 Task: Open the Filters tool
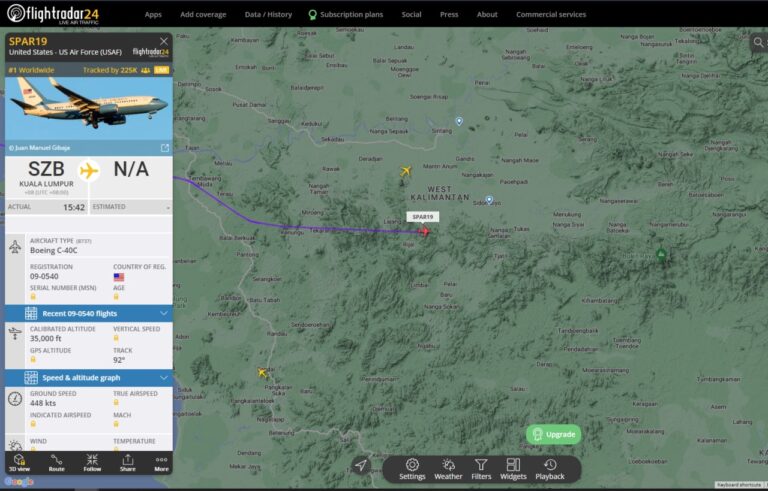tap(481, 469)
